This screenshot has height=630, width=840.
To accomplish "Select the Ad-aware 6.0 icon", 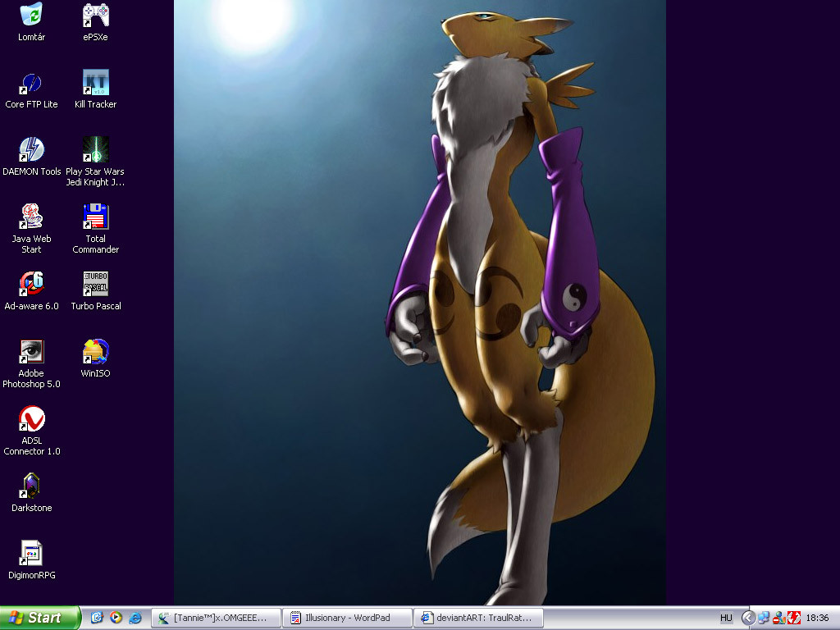I will [x=32, y=291].
